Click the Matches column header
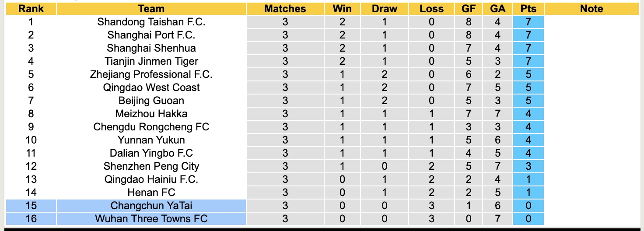 [x=285, y=9]
